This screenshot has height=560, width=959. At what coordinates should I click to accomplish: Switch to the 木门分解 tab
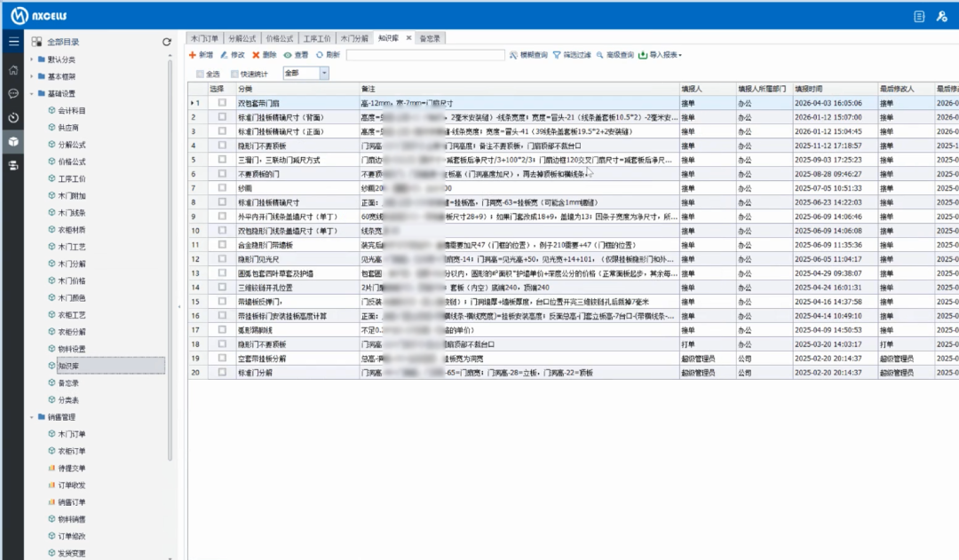[354, 38]
